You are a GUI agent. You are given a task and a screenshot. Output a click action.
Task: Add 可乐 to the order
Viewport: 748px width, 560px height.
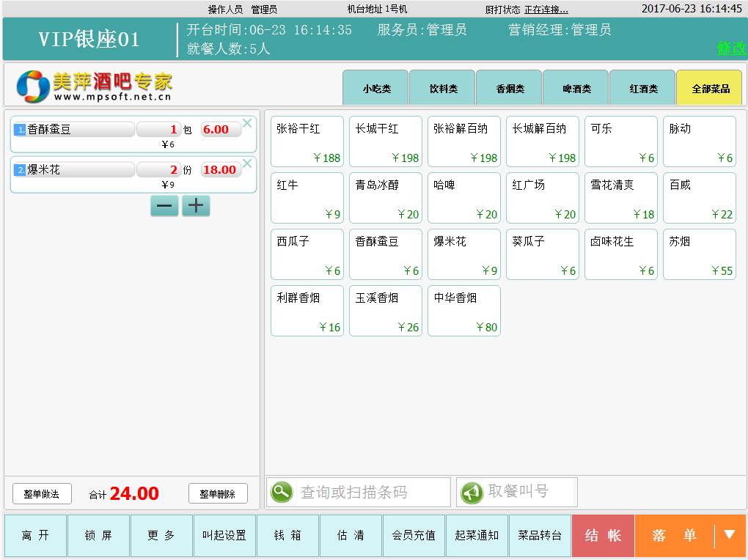click(x=620, y=141)
